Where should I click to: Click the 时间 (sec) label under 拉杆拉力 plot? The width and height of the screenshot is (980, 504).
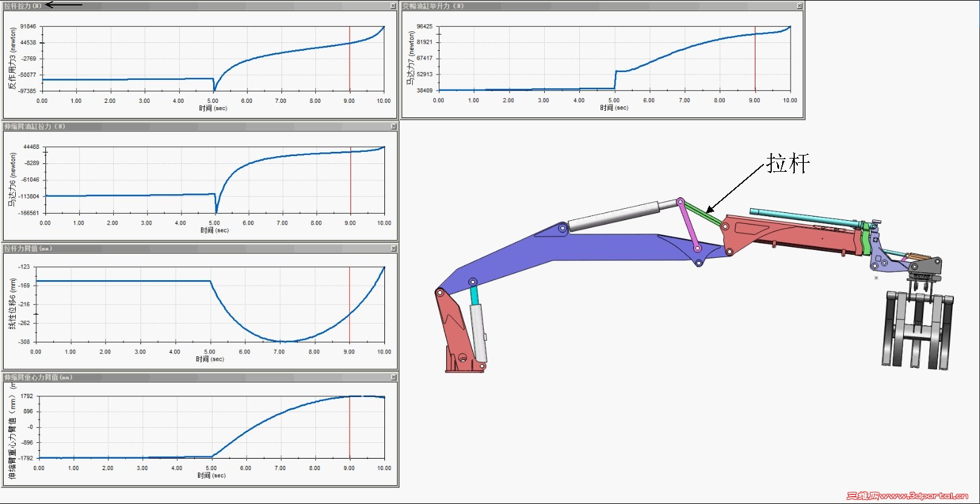pyautogui.click(x=213, y=108)
